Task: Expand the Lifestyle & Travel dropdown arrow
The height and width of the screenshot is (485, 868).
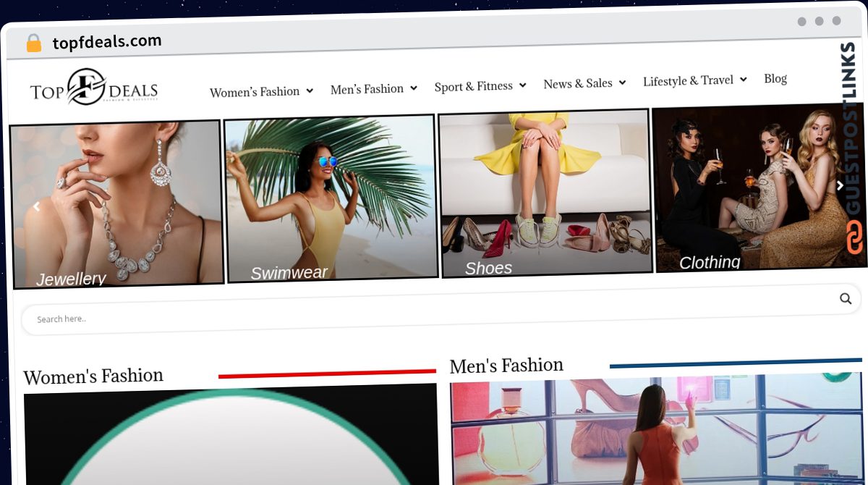Action: 743,79
